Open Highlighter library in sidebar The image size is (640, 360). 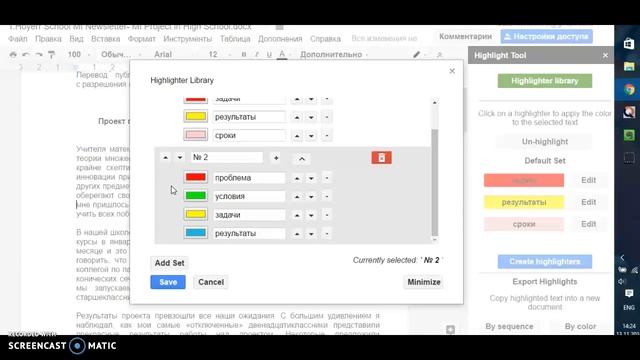click(x=544, y=81)
